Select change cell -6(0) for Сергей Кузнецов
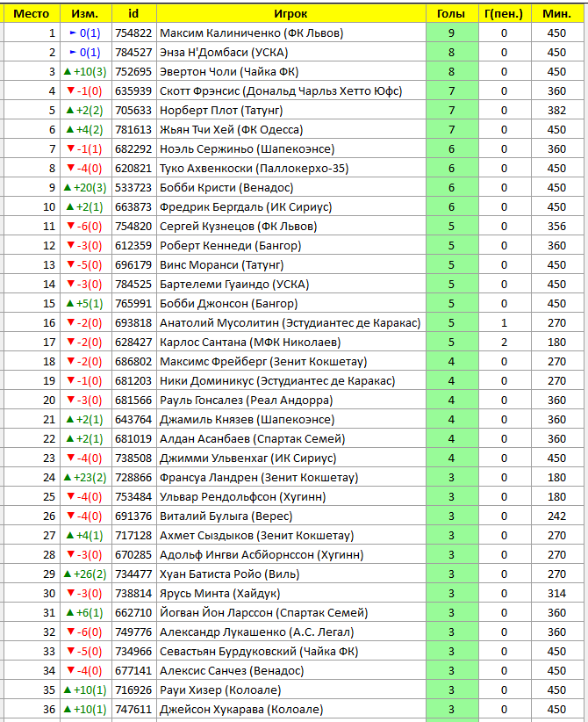 pos(86,227)
